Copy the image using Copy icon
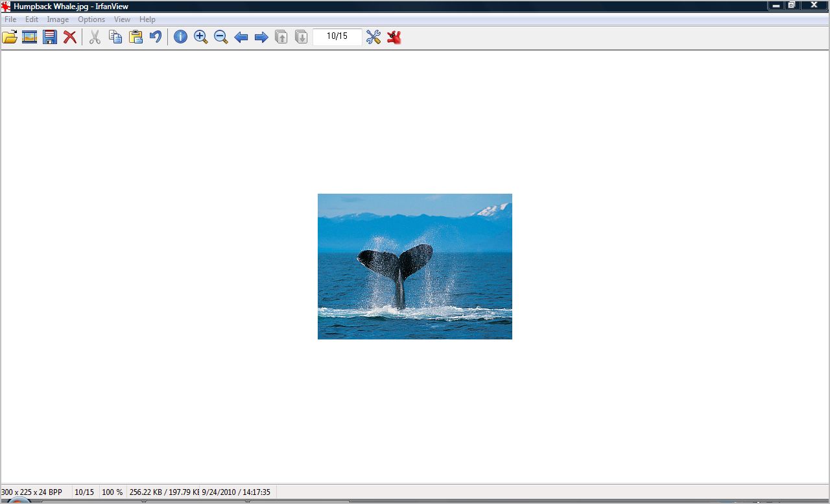The image size is (830, 504). (115, 37)
